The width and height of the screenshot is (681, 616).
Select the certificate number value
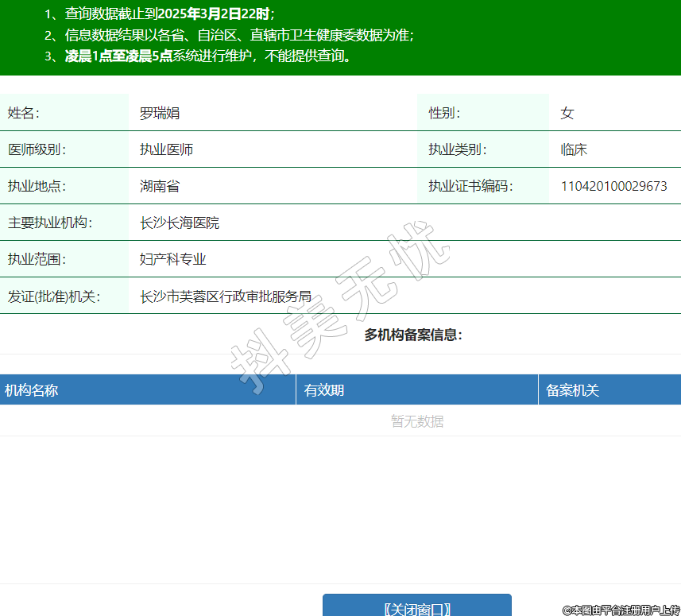(x=613, y=186)
